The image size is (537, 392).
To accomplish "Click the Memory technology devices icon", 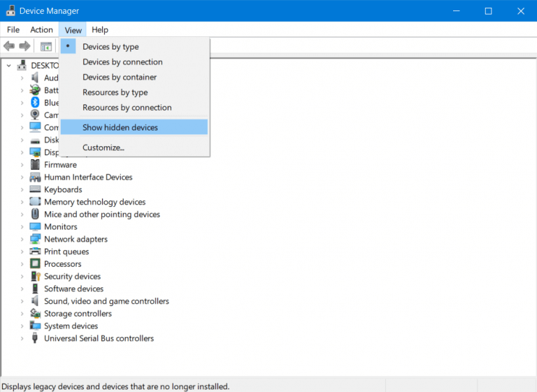I will coord(35,202).
